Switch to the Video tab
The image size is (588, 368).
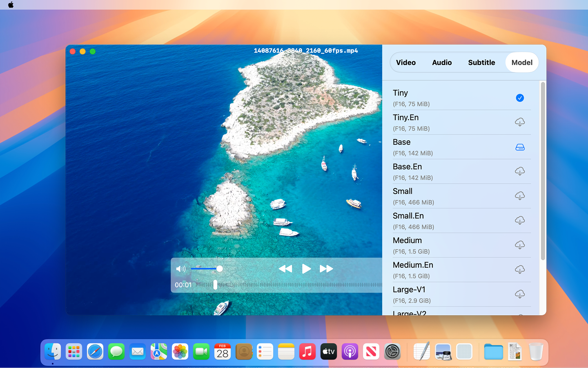pyautogui.click(x=406, y=63)
